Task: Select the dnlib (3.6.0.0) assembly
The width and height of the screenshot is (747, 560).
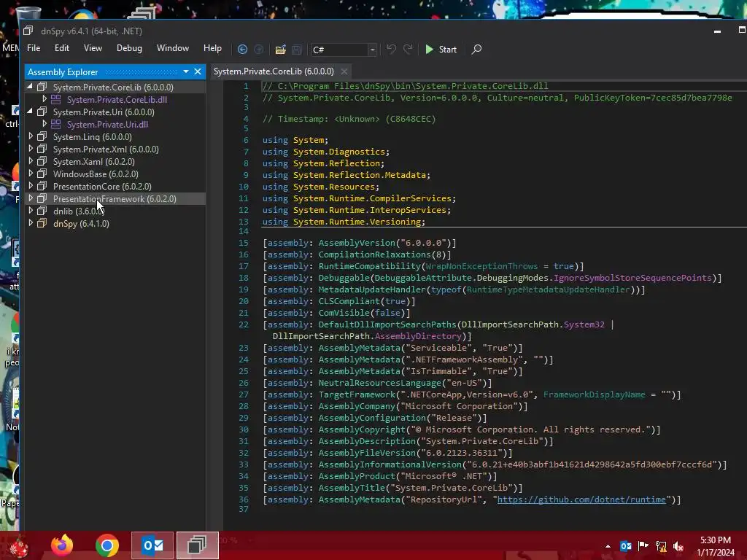Action: click(78, 211)
